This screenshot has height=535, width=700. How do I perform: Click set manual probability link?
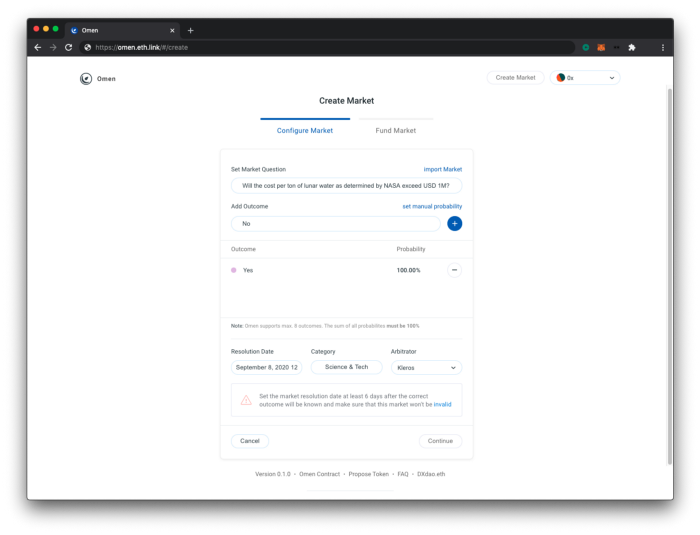point(432,206)
